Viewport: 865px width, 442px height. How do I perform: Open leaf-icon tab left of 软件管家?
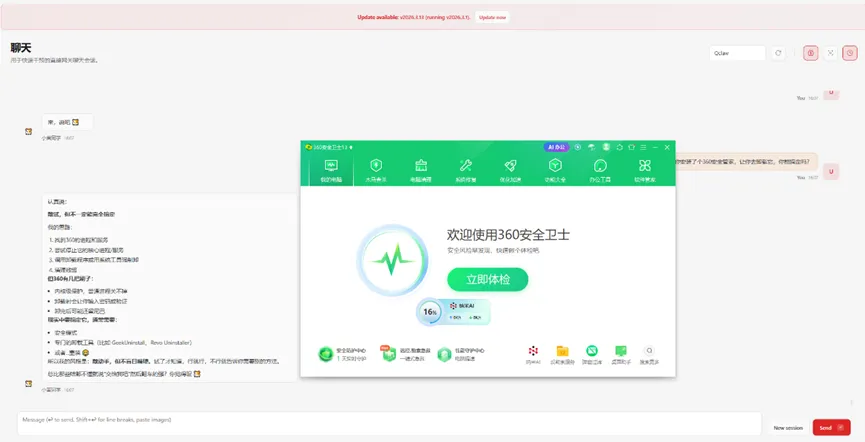pos(600,170)
